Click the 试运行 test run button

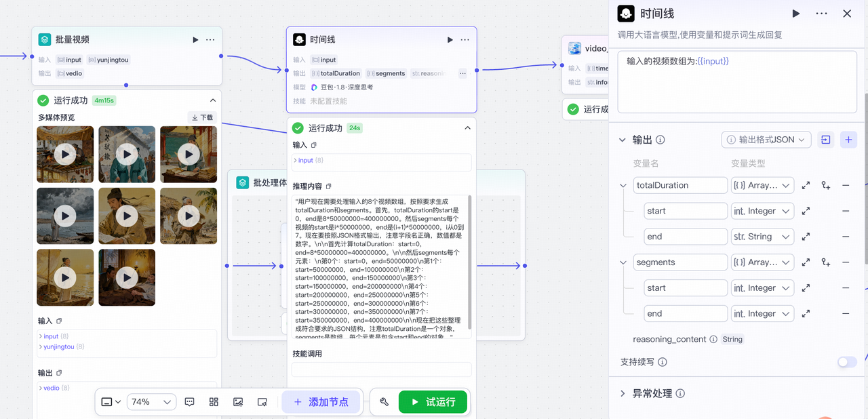433,402
